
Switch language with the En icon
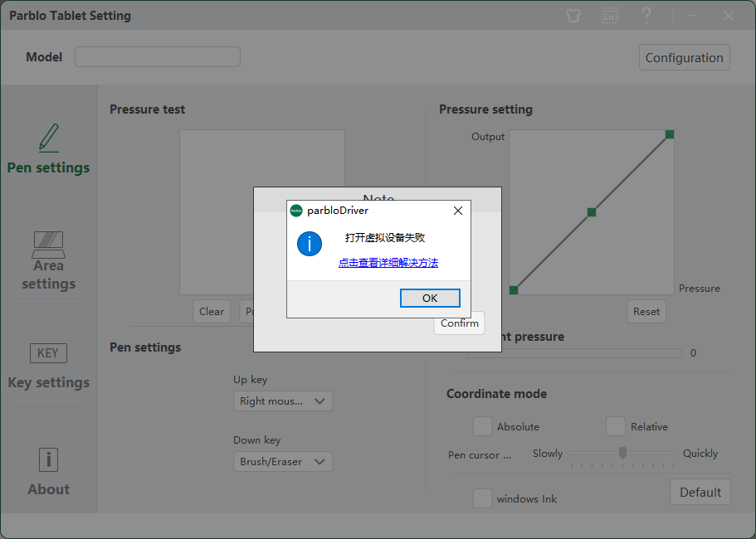tap(609, 16)
